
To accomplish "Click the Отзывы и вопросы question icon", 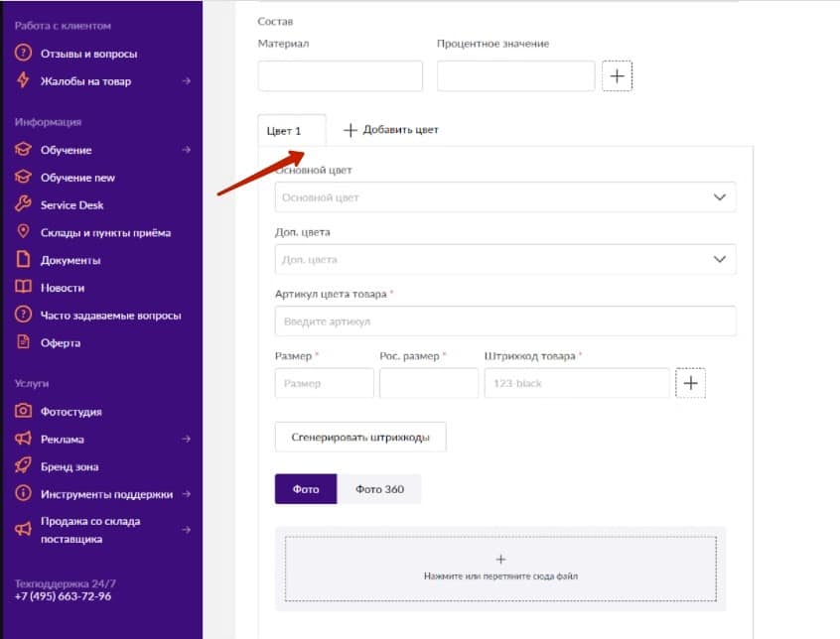I will (23, 54).
